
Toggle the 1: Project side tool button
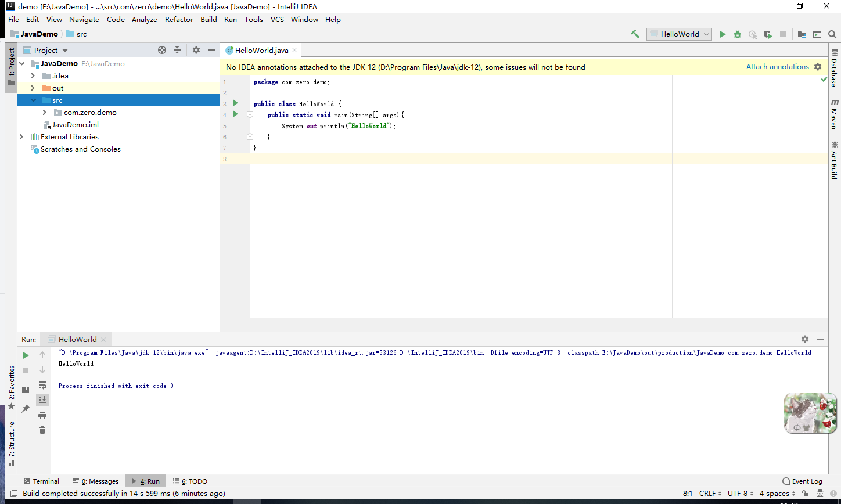pos(11,67)
